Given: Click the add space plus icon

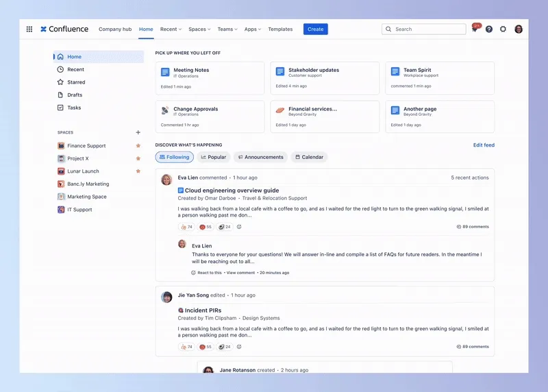Looking at the screenshot, I should point(138,132).
